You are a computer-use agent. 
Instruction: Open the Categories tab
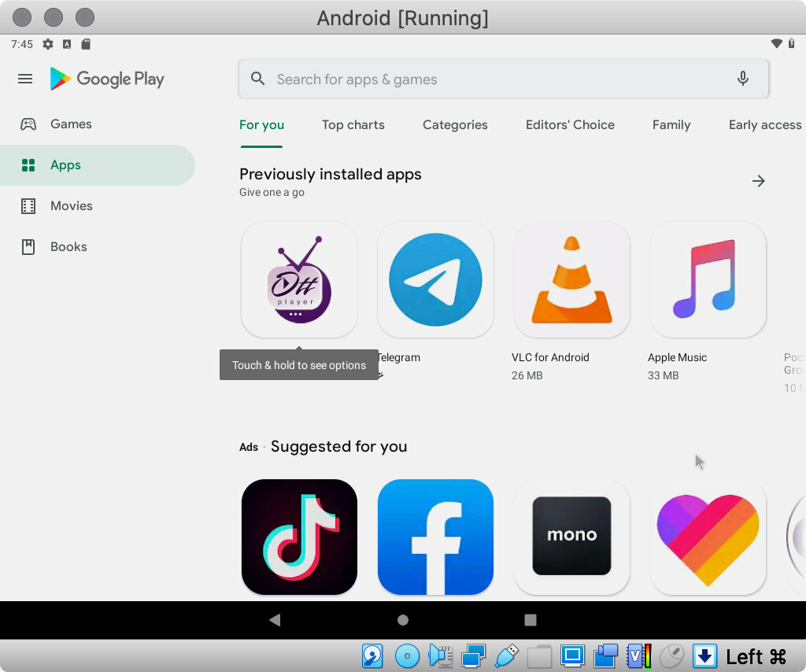pyautogui.click(x=455, y=125)
